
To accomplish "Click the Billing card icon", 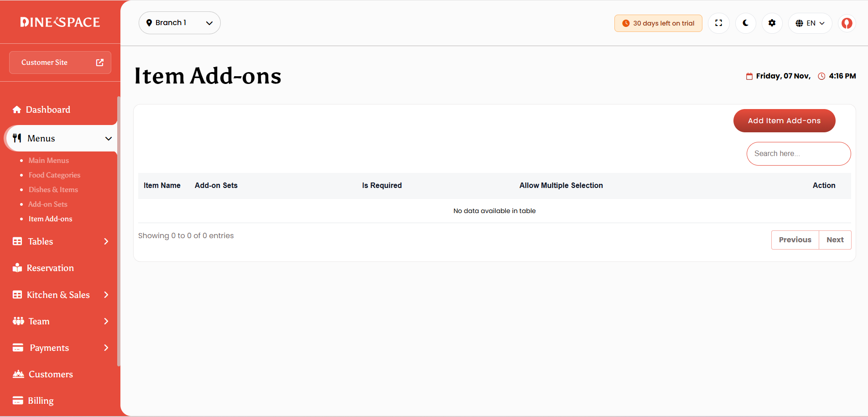I will (18, 401).
